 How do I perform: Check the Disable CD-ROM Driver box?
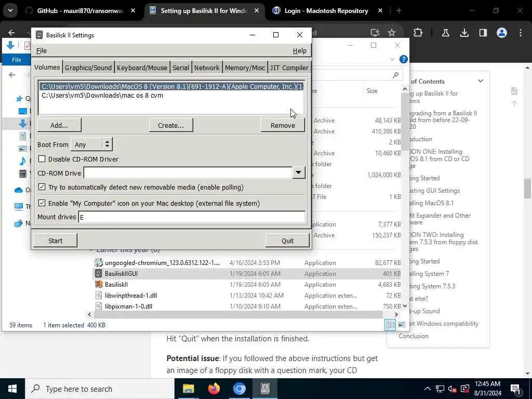coord(42,159)
